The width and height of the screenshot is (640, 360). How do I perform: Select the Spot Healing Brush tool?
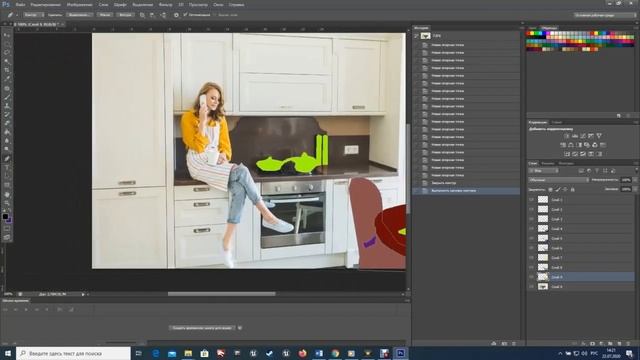click(x=7, y=88)
